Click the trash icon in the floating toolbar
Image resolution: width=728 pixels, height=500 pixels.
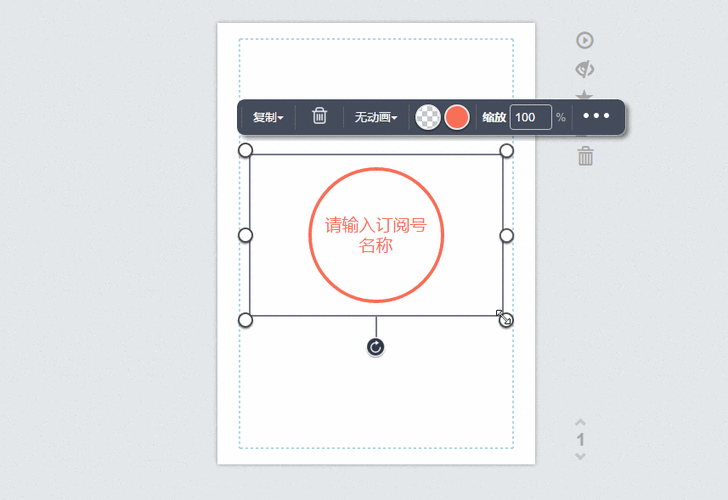(319, 117)
